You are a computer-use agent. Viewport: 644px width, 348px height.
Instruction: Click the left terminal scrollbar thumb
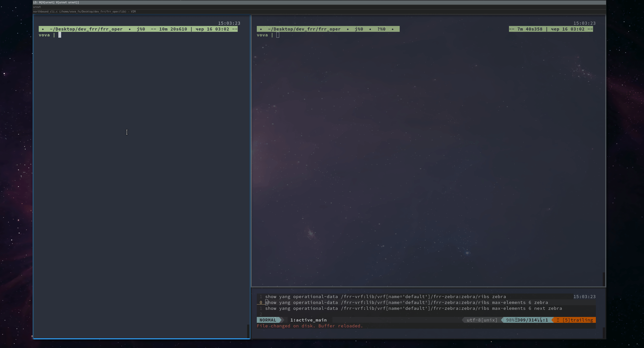point(248,331)
